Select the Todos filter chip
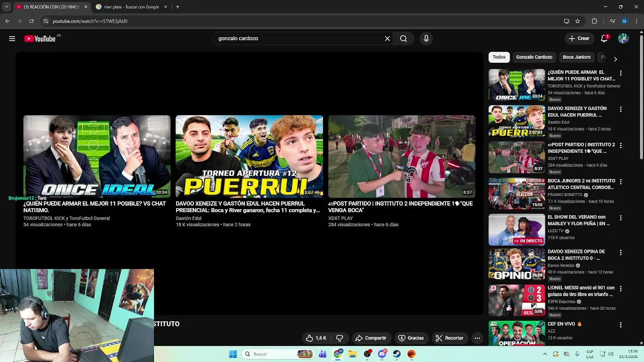Screen dimensions: 644x362 (x=499, y=57)
